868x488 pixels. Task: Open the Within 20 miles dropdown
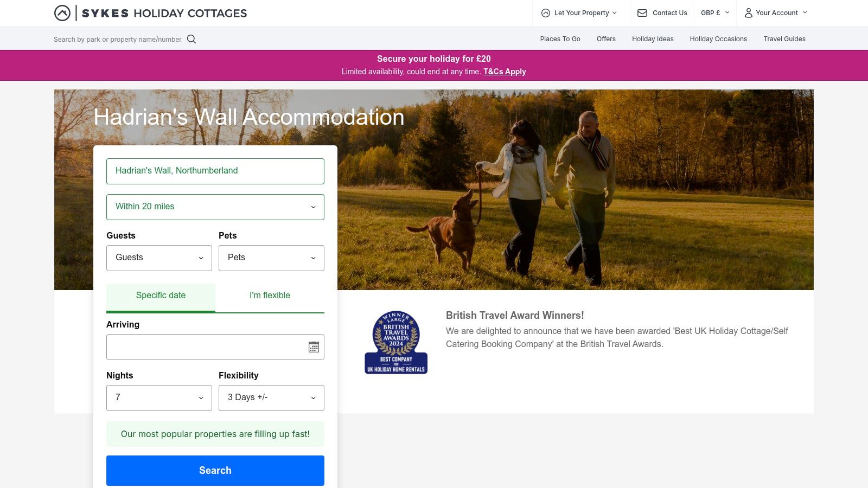pyautogui.click(x=215, y=207)
